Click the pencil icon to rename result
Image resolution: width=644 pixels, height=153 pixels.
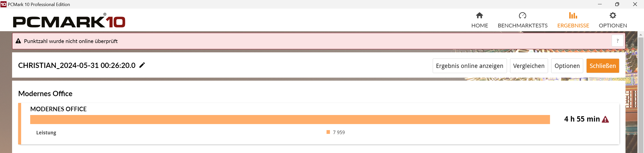(x=142, y=65)
